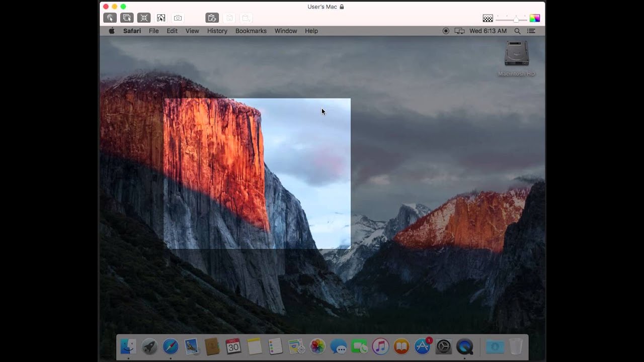Viewport: 644px width, 362px height.
Task: Open the Trash from the Dock
Action: [x=516, y=346]
